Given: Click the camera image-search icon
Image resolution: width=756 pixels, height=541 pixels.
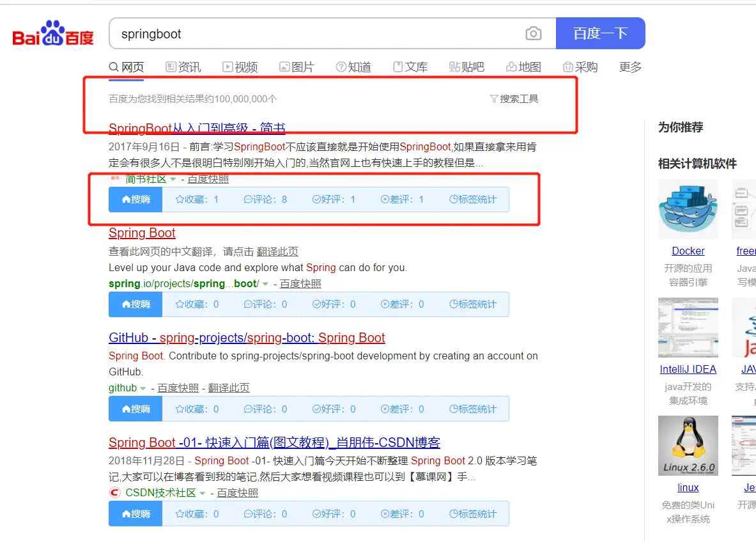Looking at the screenshot, I should coord(533,33).
